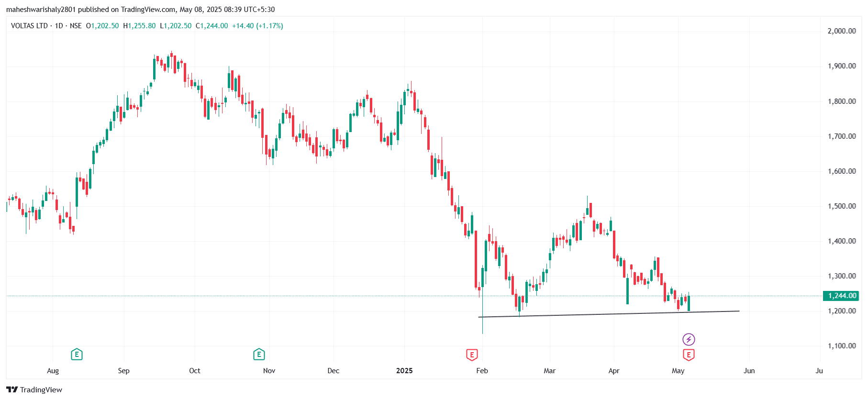This screenshot has height=400, width=868.
Task: Click the 1,600.00 price axis label
Action: point(842,171)
